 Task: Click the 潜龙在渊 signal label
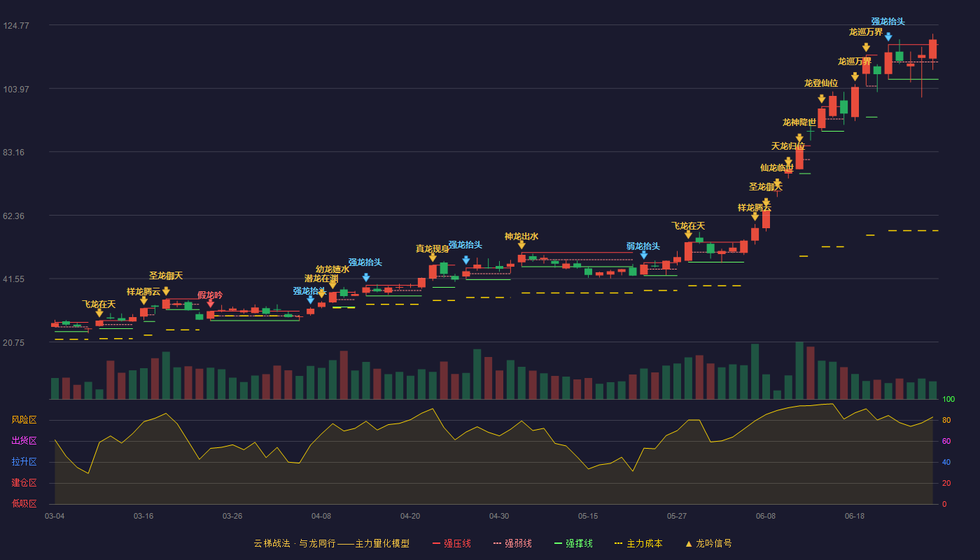321,279
